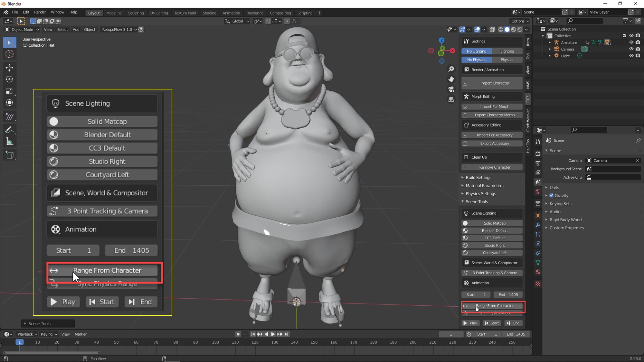Toggle No Lighting mode on
Viewport: 644px width, 362px height.
pos(477,51)
